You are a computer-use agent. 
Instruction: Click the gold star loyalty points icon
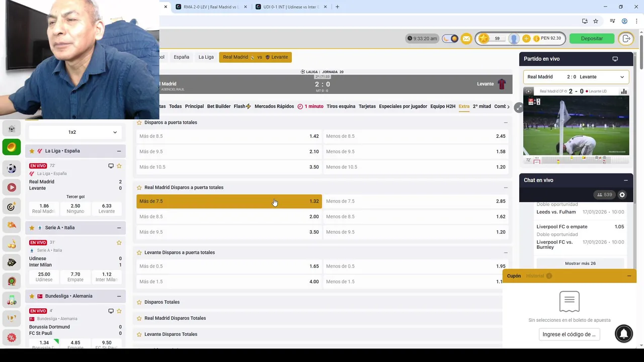[484, 39]
